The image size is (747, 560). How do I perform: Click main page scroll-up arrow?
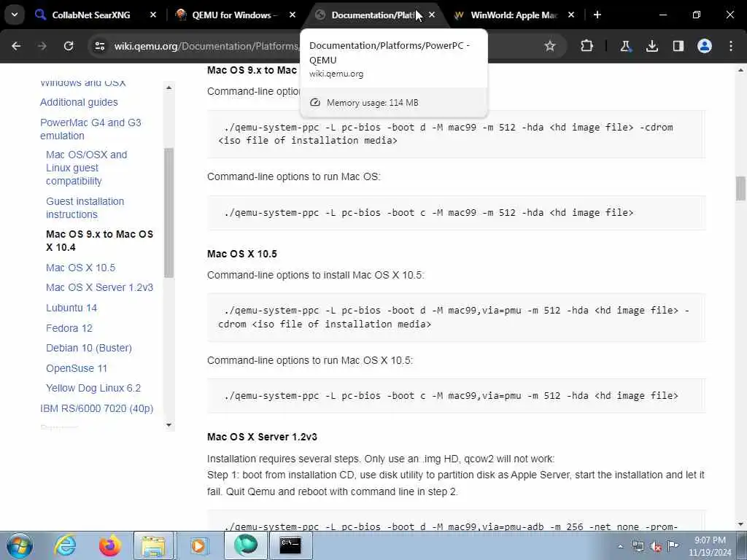(x=740, y=71)
